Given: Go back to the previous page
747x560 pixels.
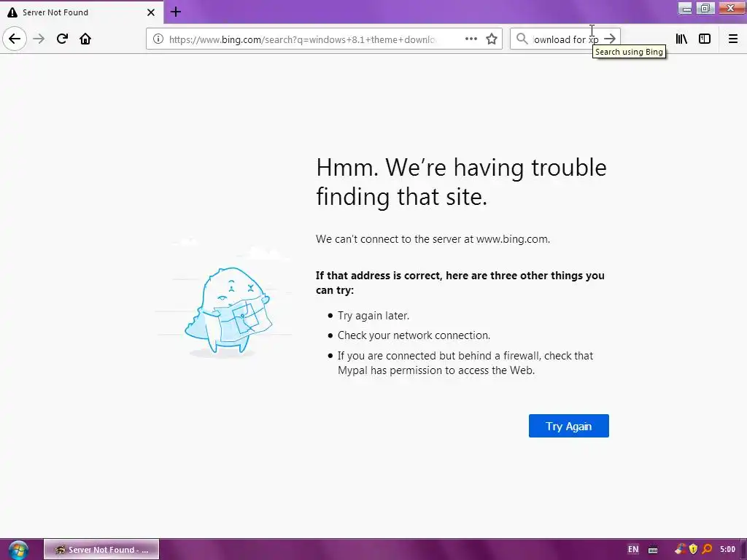Looking at the screenshot, I should point(15,39).
